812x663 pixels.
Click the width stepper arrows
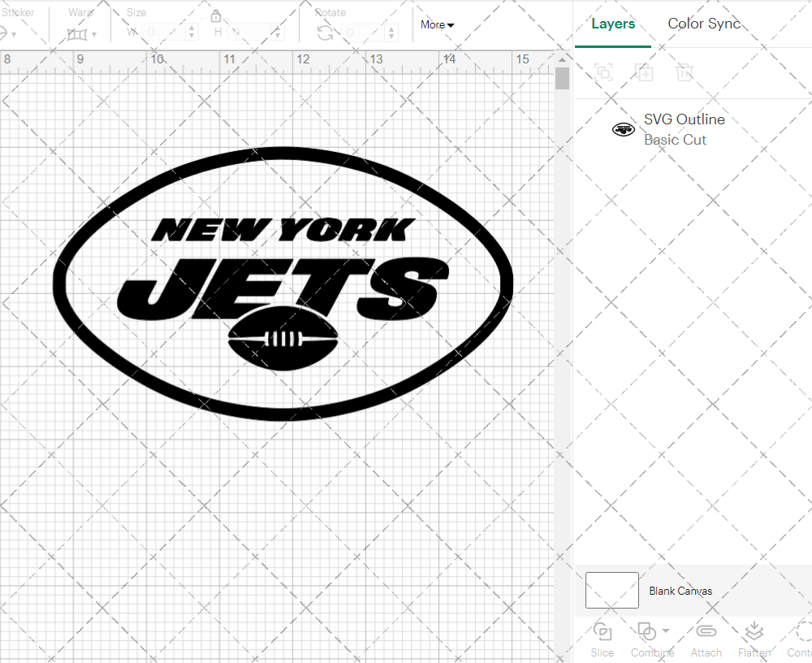coord(192,32)
